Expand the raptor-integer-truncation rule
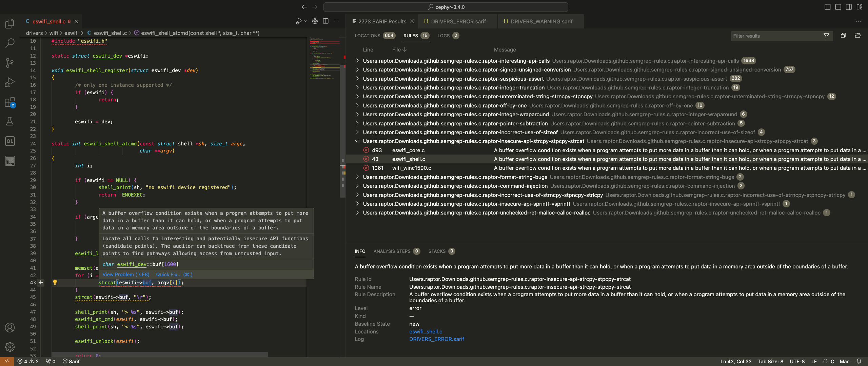The width and height of the screenshot is (868, 366). point(357,88)
